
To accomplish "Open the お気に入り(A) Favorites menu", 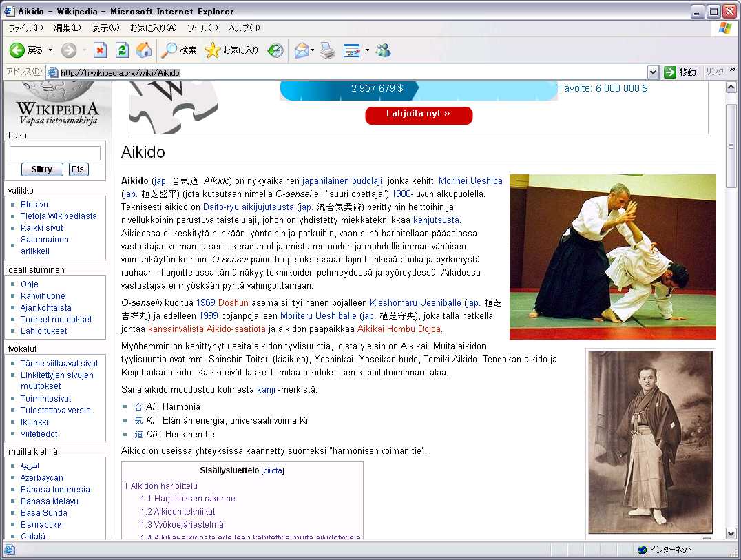I will 153,28.
